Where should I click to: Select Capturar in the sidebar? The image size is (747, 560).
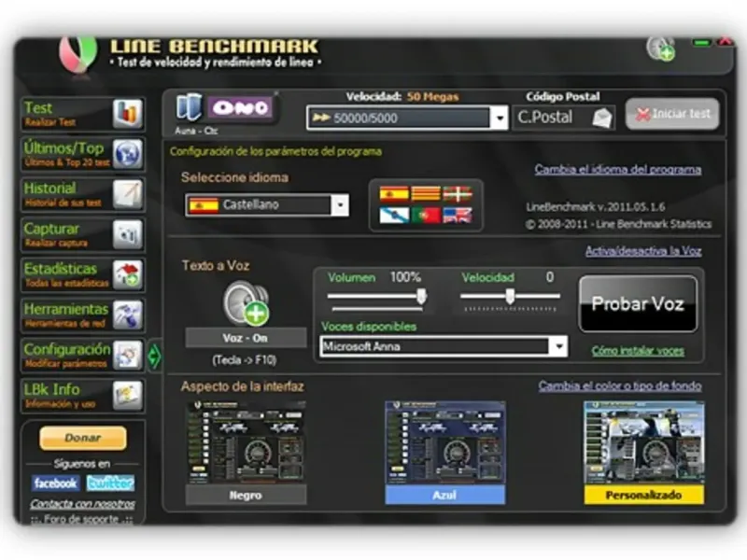pos(83,235)
